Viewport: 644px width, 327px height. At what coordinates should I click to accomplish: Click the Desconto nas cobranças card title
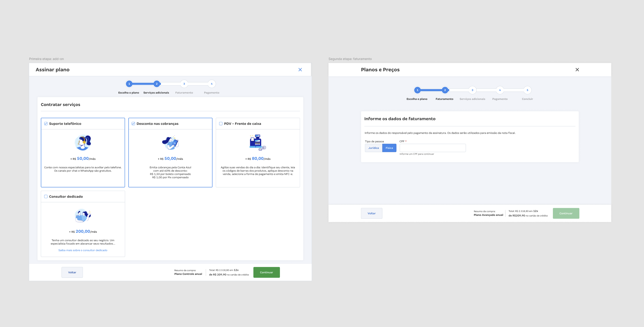[x=157, y=124]
